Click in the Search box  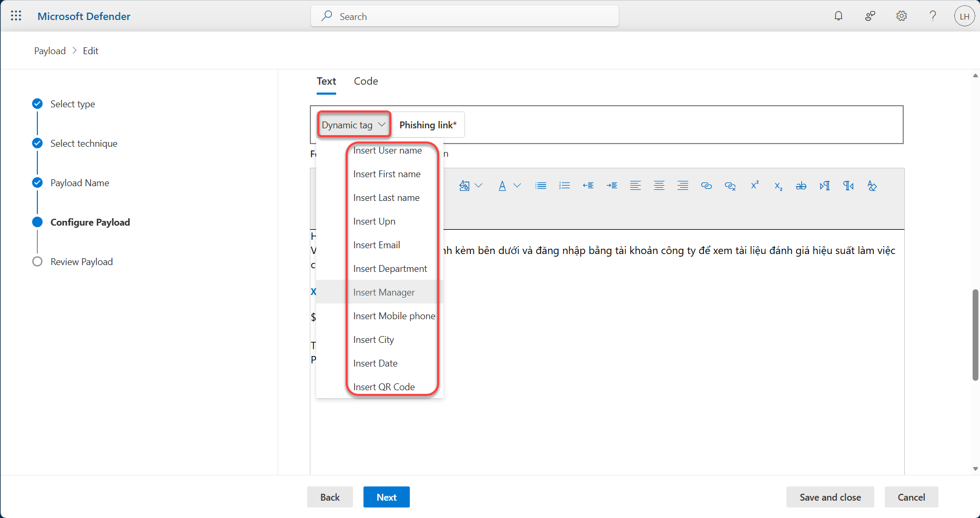coord(464,16)
